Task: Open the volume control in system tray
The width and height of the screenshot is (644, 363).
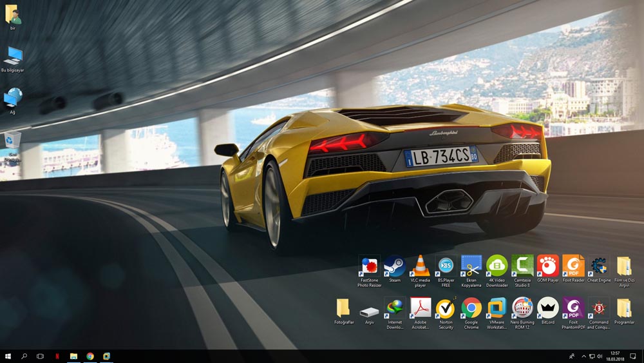Action: point(600,357)
